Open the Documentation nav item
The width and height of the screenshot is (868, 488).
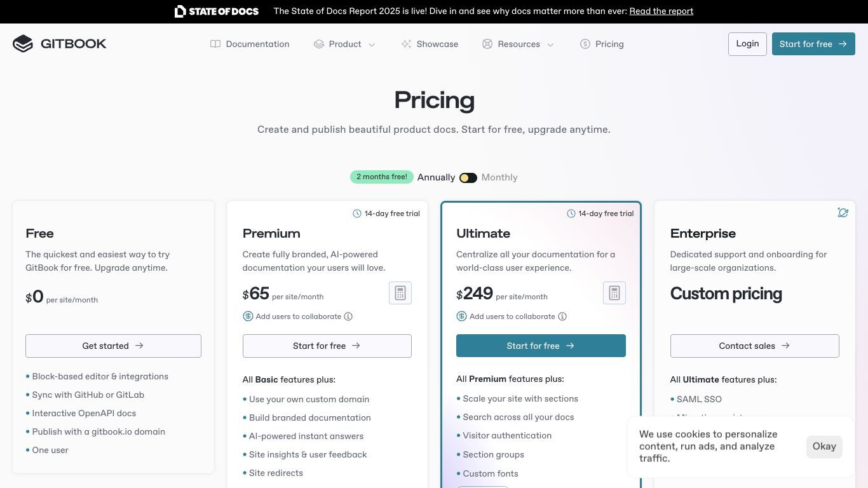pos(250,44)
